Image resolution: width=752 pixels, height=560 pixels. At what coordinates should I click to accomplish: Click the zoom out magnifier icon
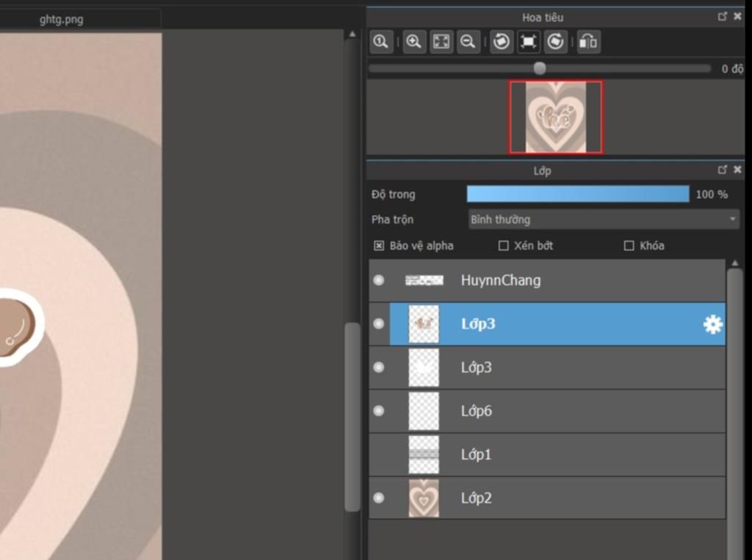468,42
